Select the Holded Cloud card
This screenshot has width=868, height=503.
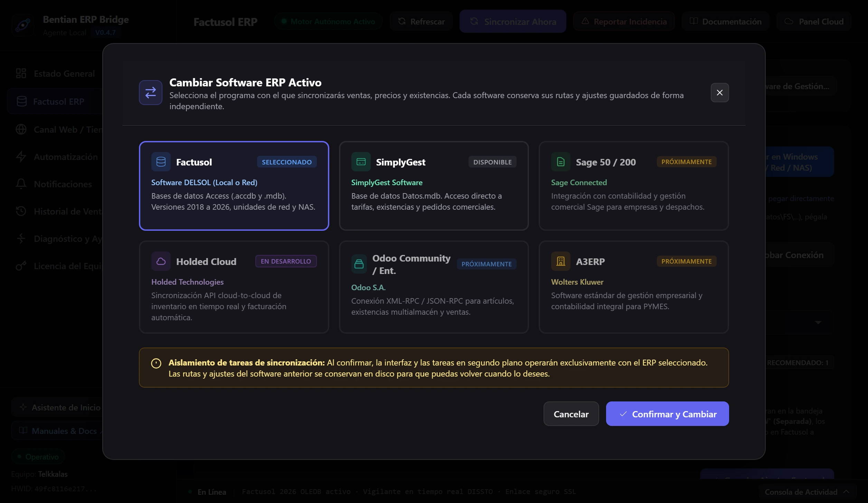pyautogui.click(x=234, y=287)
